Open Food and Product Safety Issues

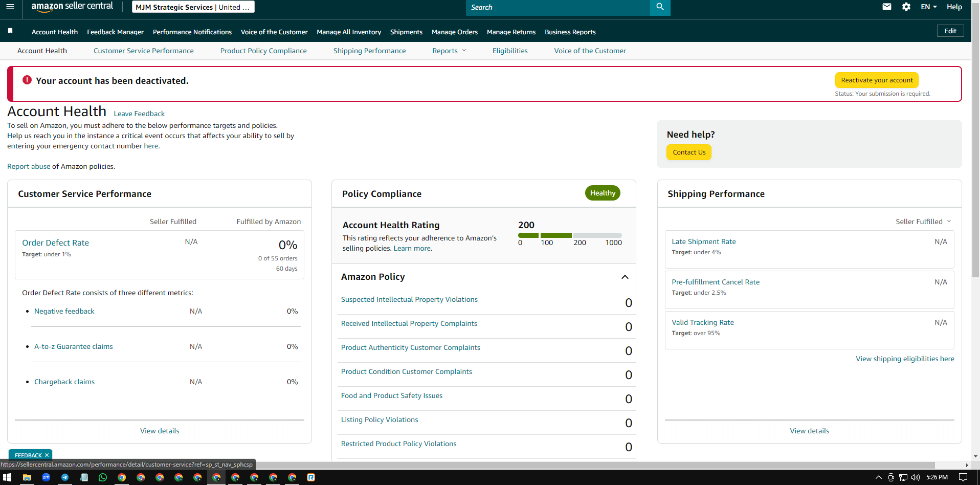point(392,395)
